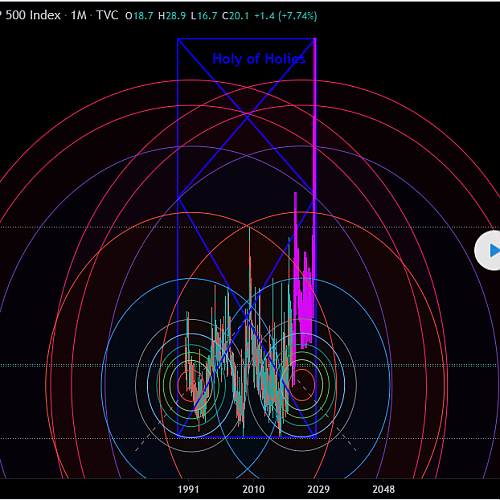Image resolution: width=500 pixels, height=500 pixels.
Task: Click the 2029 label on the time axis
Action: pyautogui.click(x=318, y=489)
